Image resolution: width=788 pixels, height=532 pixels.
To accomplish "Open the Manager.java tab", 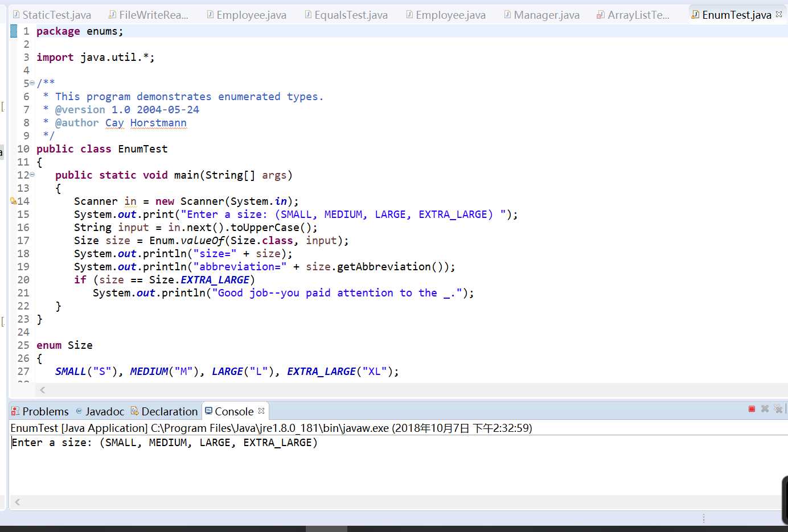I will click(x=542, y=15).
